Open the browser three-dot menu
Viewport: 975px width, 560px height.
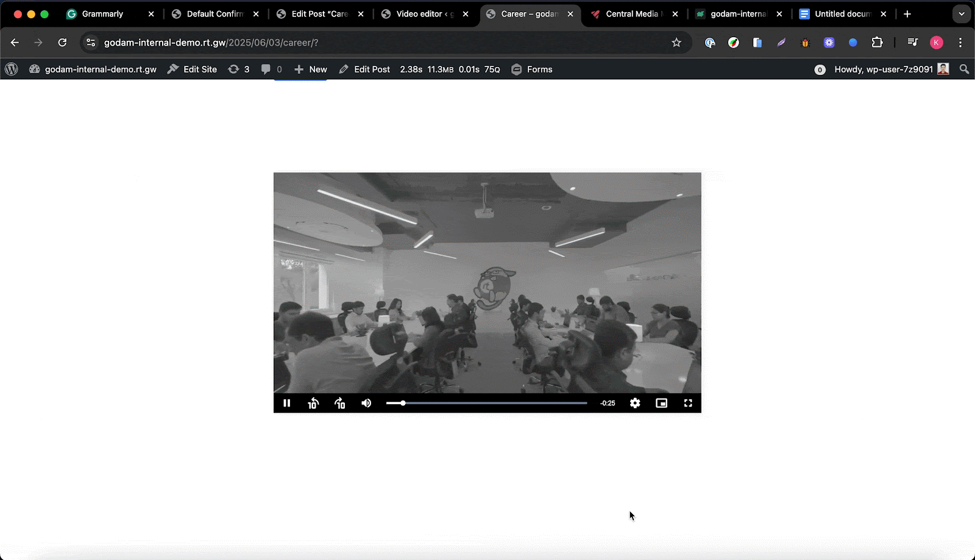(x=961, y=43)
